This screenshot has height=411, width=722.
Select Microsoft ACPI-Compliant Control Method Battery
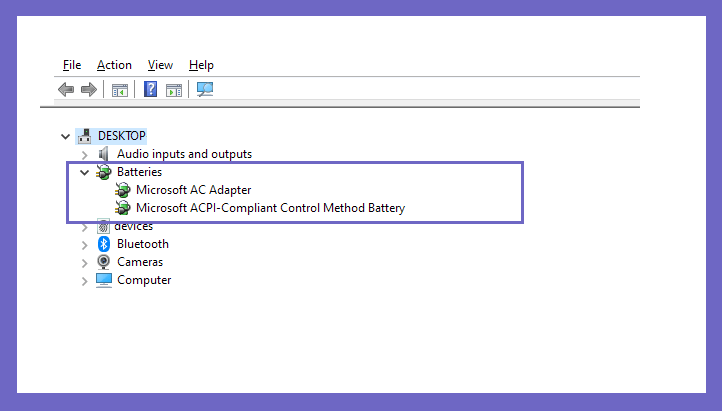(x=270, y=208)
